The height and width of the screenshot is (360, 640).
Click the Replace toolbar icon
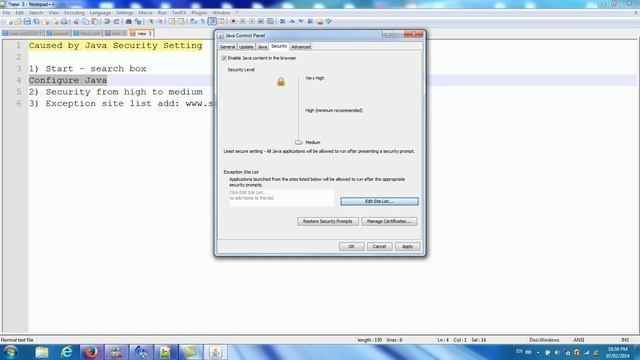[x=138, y=21]
